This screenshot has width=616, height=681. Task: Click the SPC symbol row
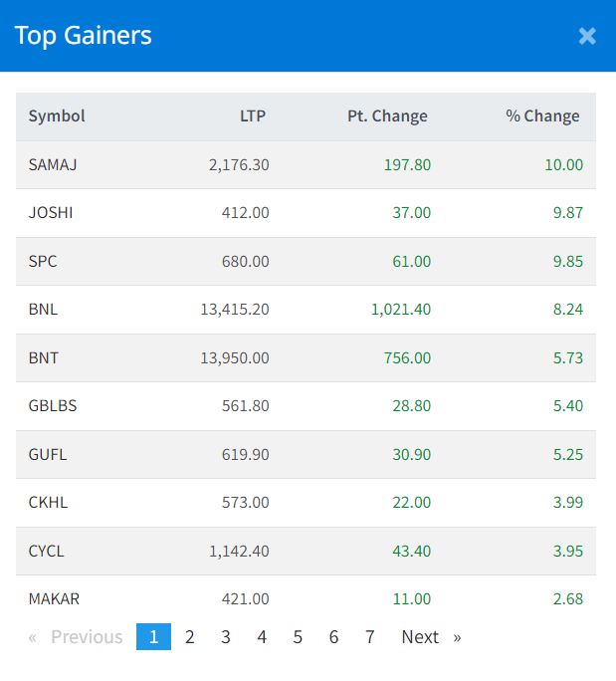tap(43, 262)
